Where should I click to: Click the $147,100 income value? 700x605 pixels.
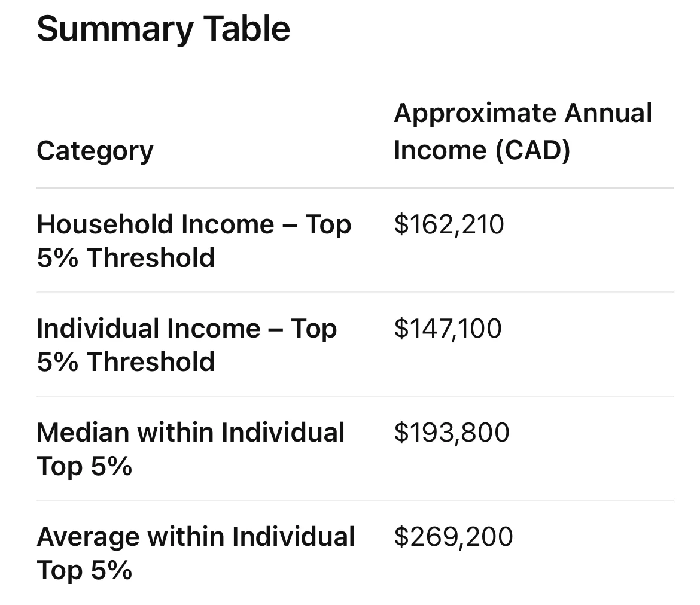click(448, 329)
